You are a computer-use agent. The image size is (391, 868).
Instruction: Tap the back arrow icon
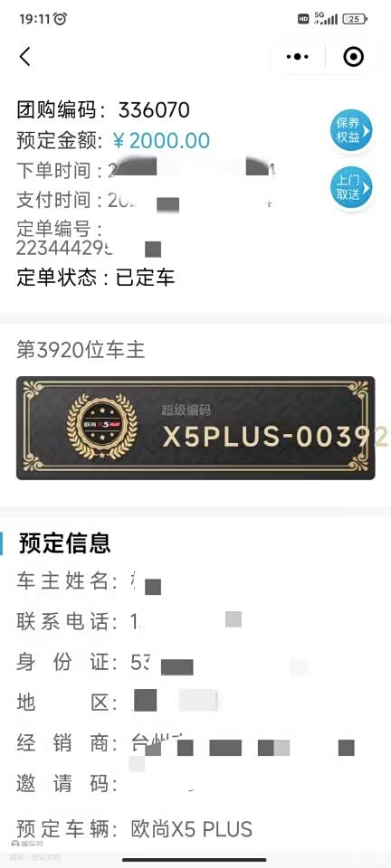(25, 56)
